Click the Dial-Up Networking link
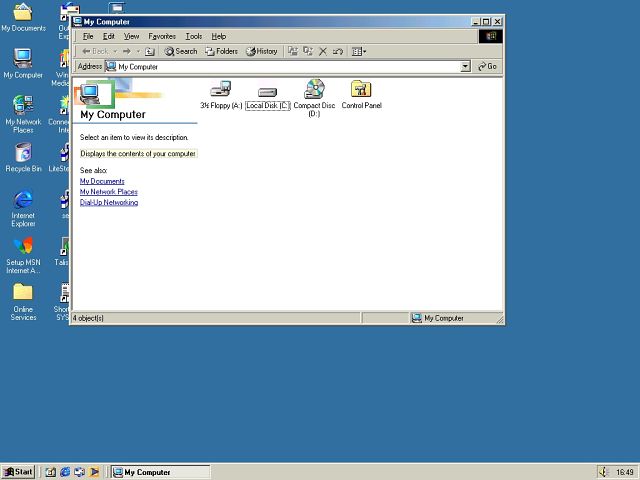 pos(109,203)
